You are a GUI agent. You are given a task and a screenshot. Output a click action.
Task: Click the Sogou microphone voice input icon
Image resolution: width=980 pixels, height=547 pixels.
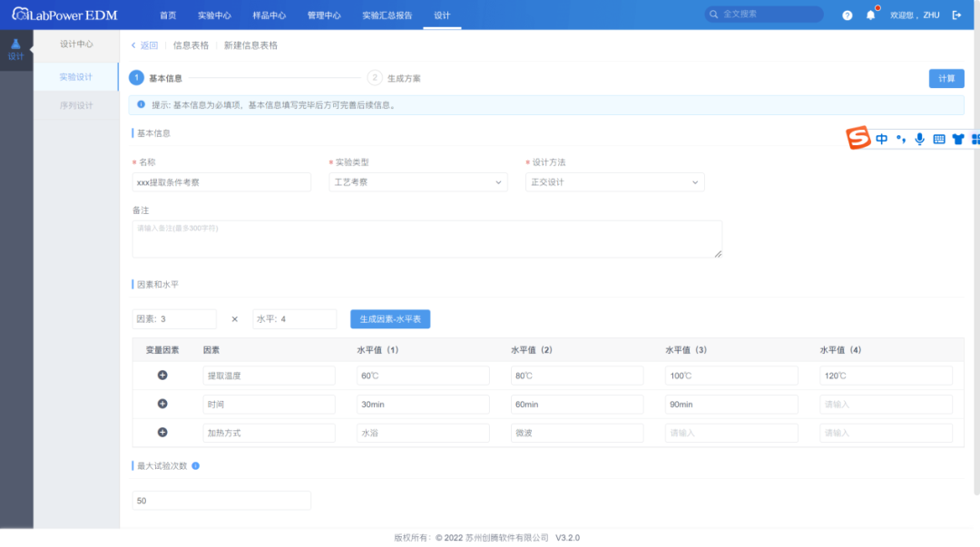click(919, 139)
